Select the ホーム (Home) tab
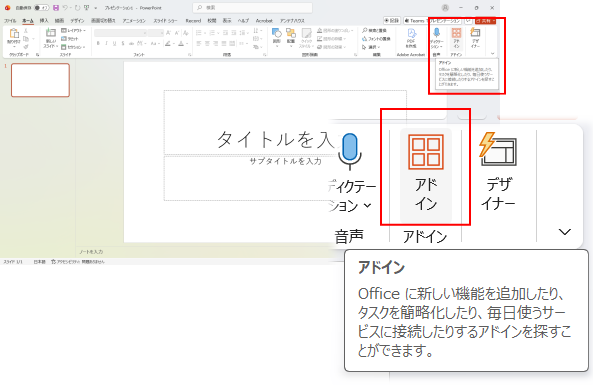The height and width of the screenshot is (385, 593). pyautogui.click(x=28, y=21)
